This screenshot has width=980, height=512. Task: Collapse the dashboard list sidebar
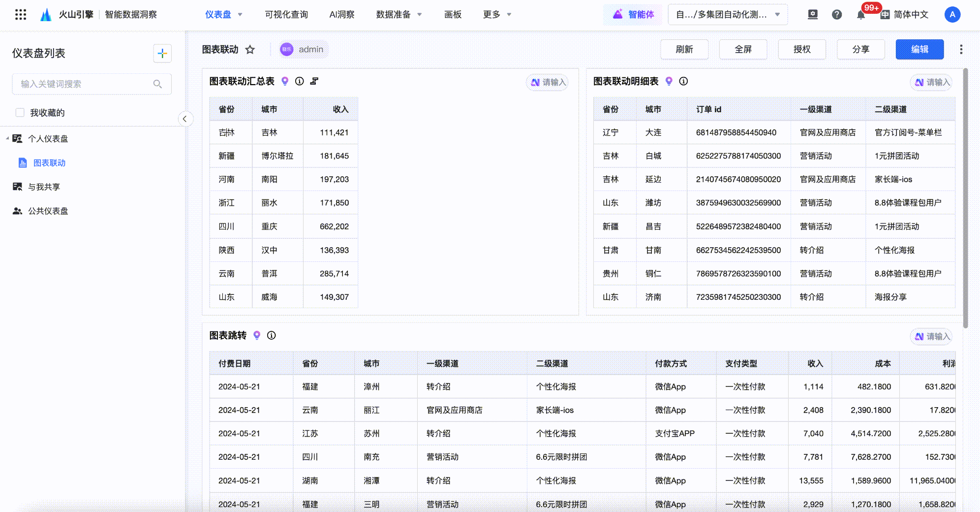185,119
